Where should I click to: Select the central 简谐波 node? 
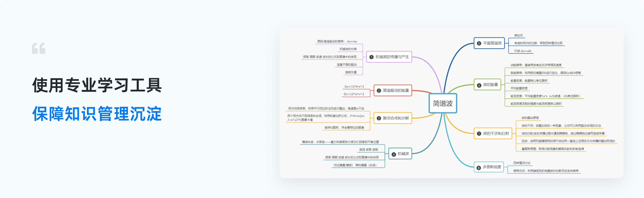443,103
